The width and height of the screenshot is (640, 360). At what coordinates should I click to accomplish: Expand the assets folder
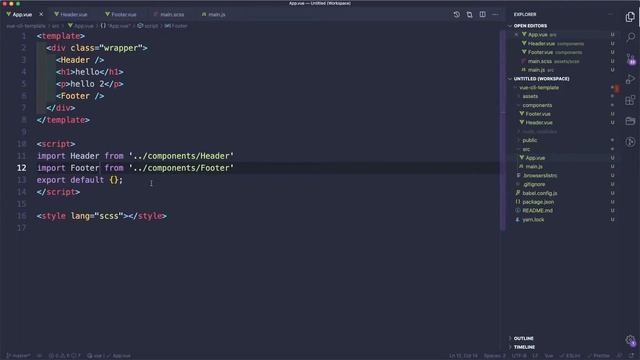tap(530, 96)
